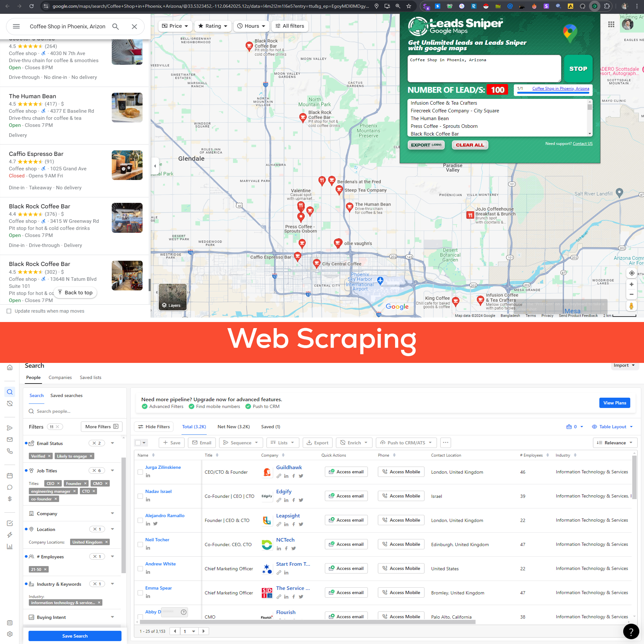This screenshot has height=644, width=644.
Task: Select Emma Spear row checkbox
Action: pos(140,593)
